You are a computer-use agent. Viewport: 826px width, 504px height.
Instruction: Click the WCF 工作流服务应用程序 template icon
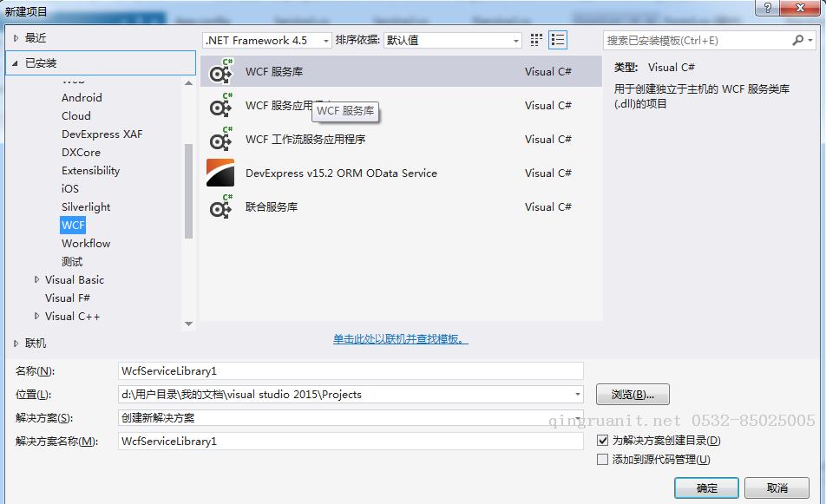pyautogui.click(x=220, y=139)
